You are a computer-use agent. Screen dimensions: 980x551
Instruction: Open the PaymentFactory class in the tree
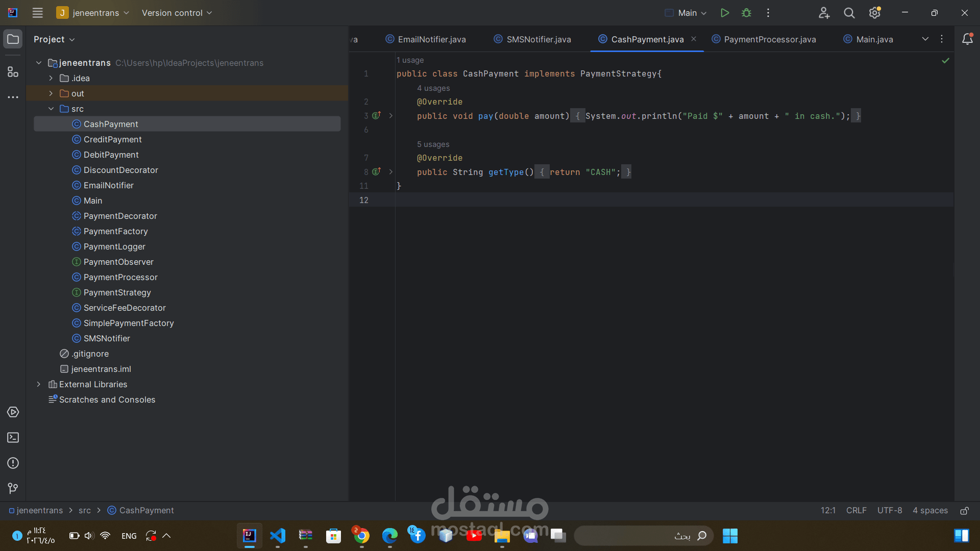115,231
